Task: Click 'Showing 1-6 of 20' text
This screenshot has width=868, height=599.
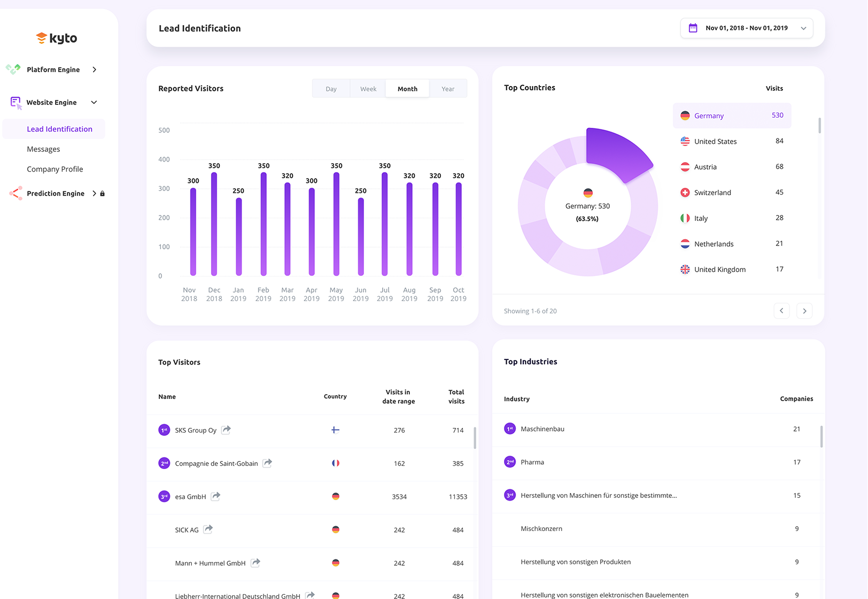Action: click(530, 311)
